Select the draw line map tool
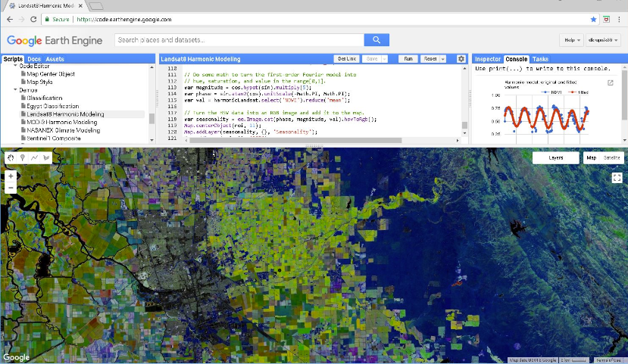This screenshot has height=364, width=628. click(34, 157)
